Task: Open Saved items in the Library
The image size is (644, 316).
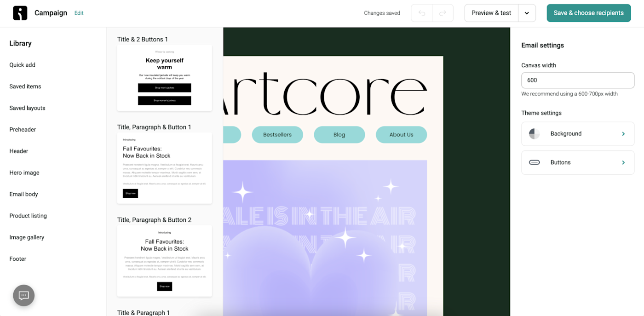Action: [x=25, y=86]
